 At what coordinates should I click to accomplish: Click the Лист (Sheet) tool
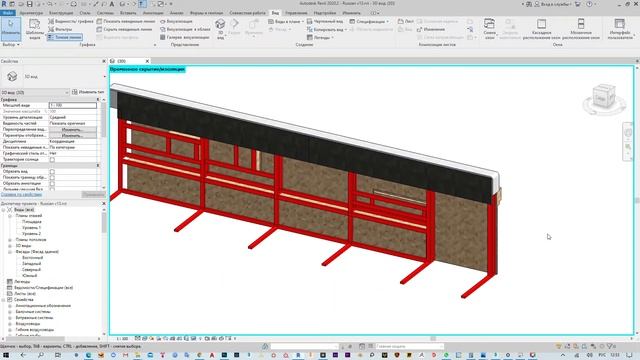pyautogui.click(x=406, y=21)
